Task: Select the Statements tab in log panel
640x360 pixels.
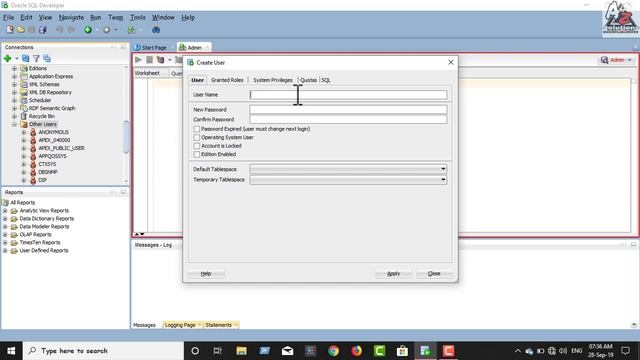Action: pos(218,325)
